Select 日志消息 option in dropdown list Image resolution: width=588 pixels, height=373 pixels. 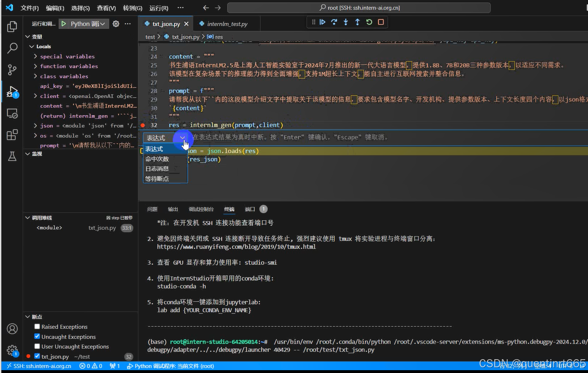[x=166, y=169]
